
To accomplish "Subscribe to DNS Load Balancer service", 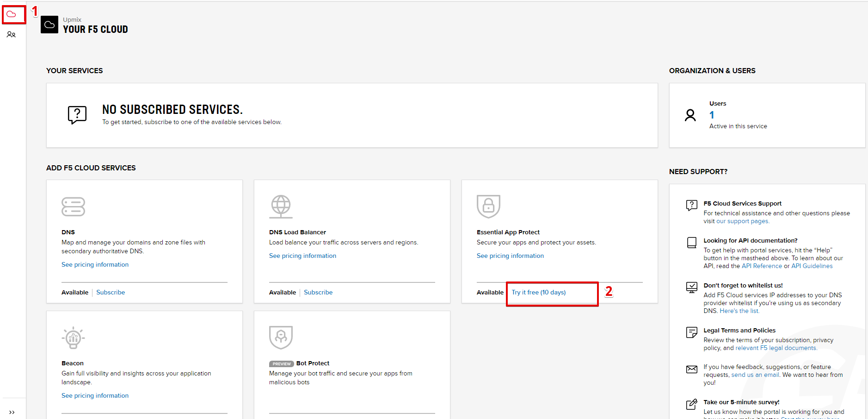I will coord(318,292).
